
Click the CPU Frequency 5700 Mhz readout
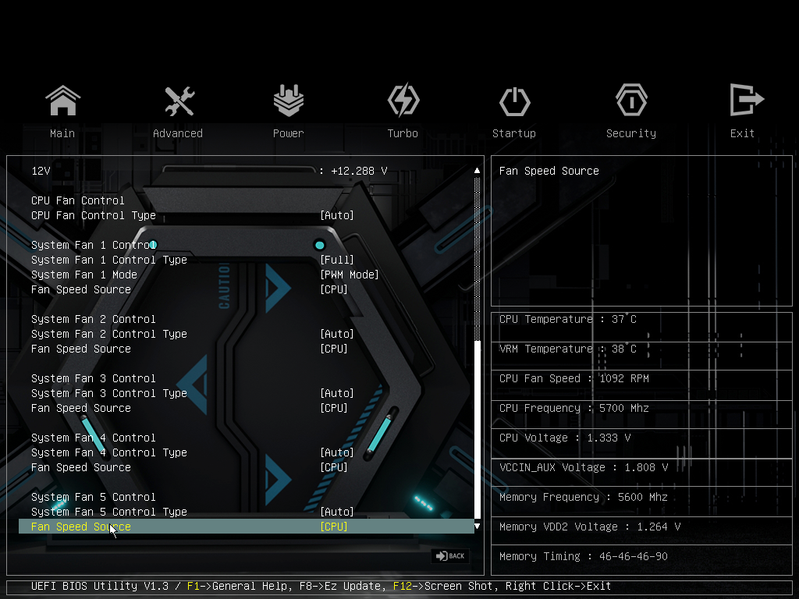[x=574, y=408]
